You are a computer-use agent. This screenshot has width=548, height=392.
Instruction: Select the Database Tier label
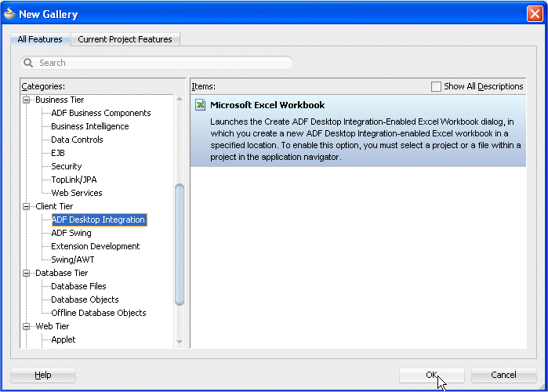click(61, 273)
